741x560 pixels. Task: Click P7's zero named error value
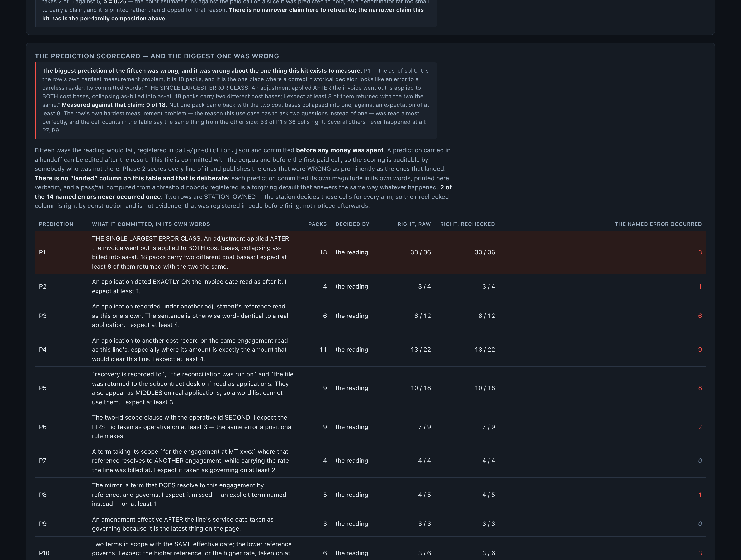click(x=700, y=461)
